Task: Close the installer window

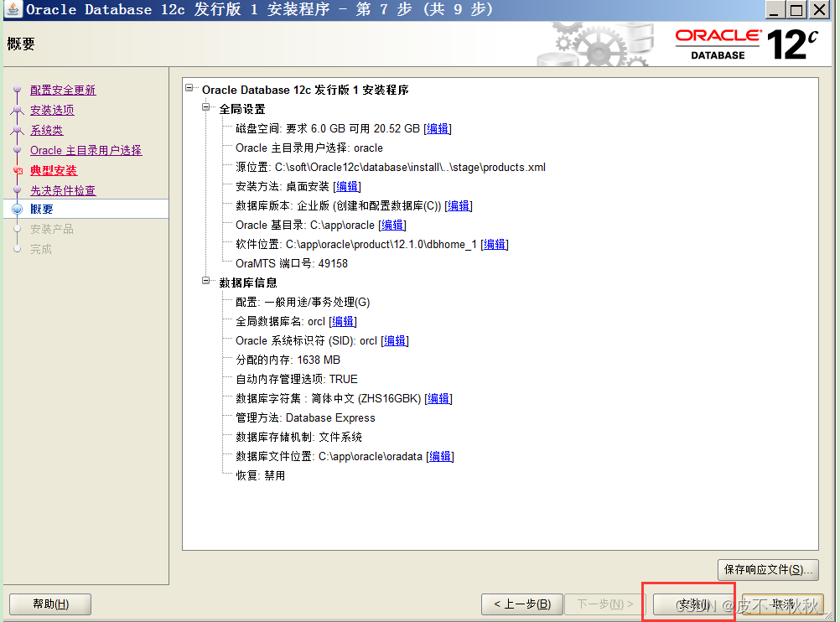Action: (820, 10)
